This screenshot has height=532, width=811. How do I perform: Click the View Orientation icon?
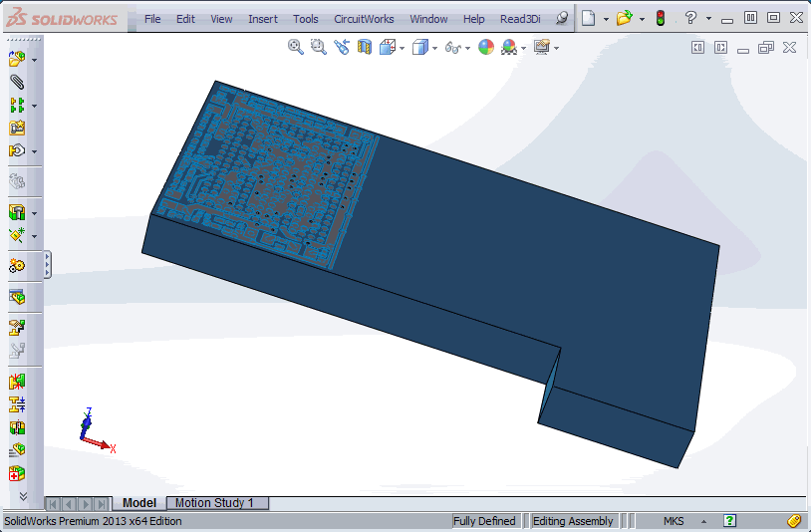pos(388,47)
